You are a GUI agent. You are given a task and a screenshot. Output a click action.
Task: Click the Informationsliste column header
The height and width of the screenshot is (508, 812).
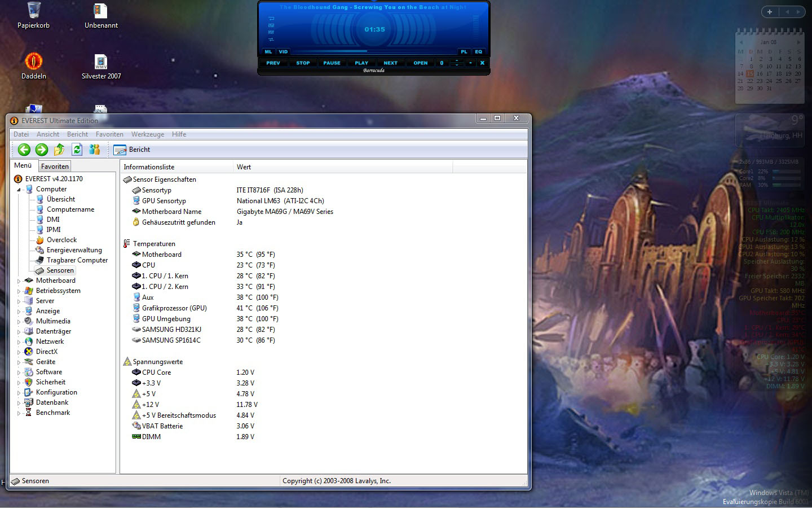tap(176, 167)
